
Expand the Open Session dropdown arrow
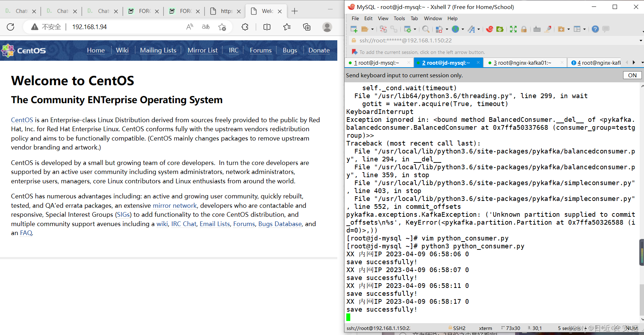pos(372,29)
